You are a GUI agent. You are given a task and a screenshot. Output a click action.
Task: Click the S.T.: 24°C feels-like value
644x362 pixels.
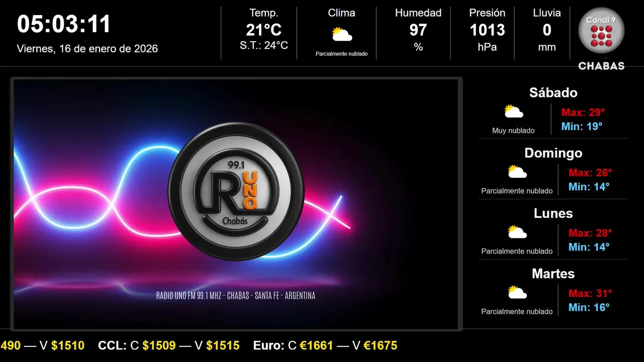[x=264, y=45]
